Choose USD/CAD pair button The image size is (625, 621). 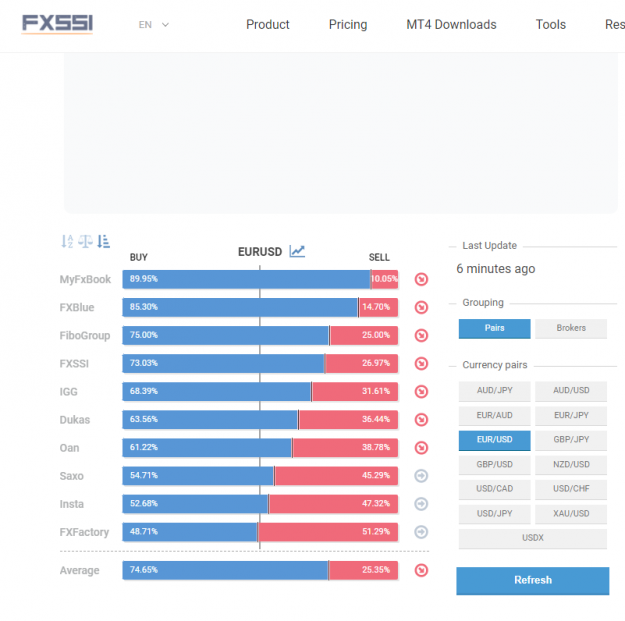click(x=494, y=489)
